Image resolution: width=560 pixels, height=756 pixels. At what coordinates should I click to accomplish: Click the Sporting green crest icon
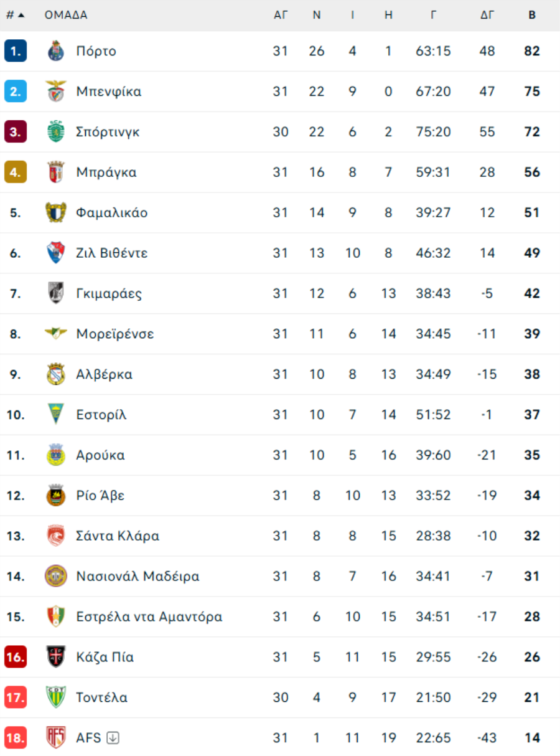pos(56,132)
